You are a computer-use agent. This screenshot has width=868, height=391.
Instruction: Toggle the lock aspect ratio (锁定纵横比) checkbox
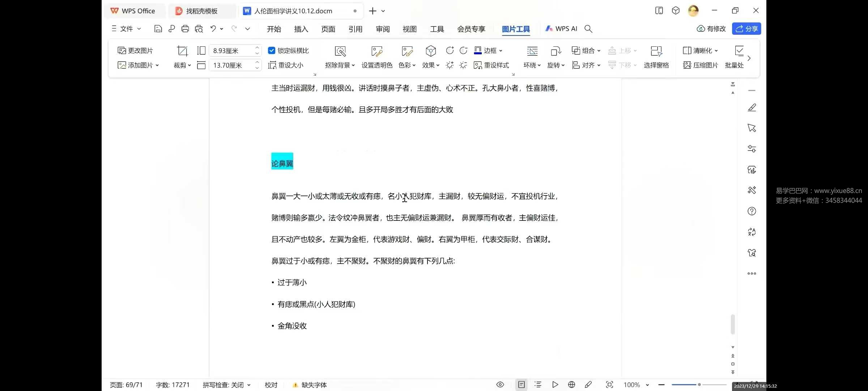point(272,51)
